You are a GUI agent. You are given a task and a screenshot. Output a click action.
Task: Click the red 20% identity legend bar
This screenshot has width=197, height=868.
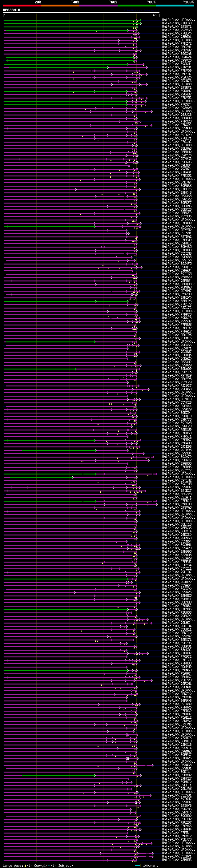(22, 6)
